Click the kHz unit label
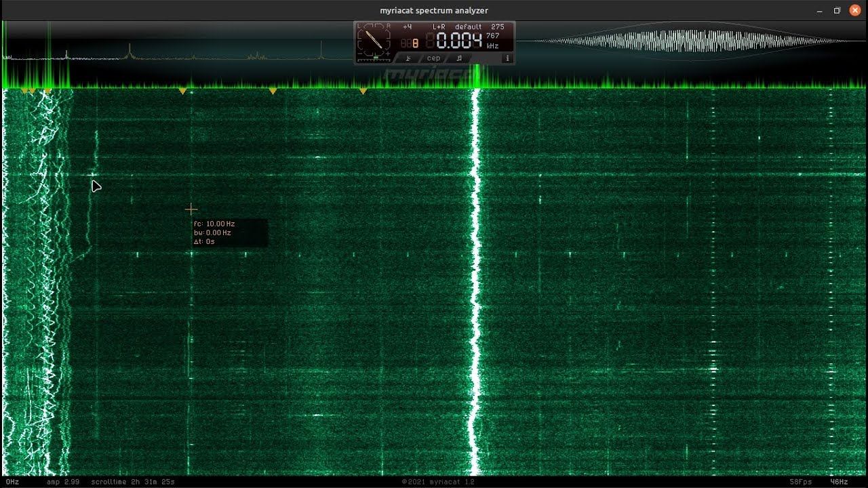The height and width of the screenshot is (488, 868). click(493, 46)
